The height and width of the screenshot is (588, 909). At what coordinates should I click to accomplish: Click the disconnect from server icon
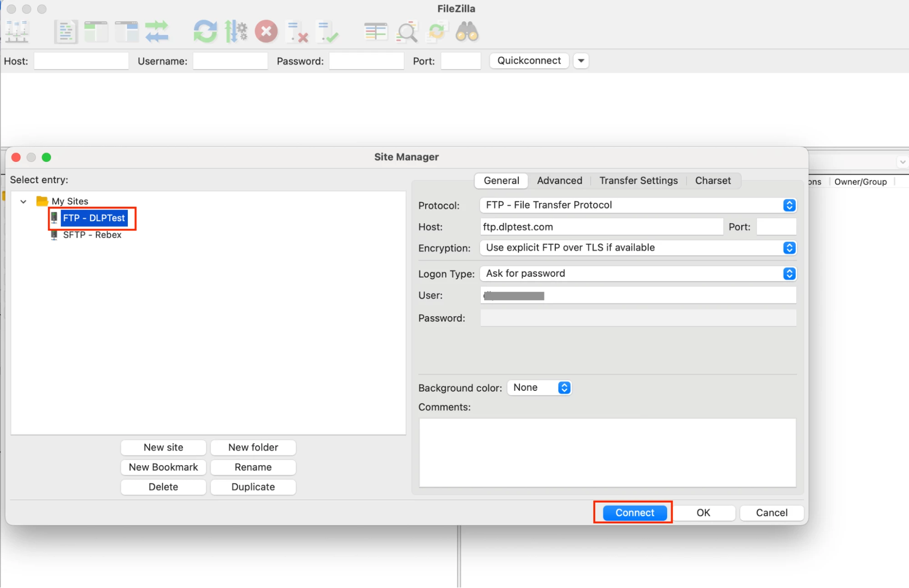297,32
